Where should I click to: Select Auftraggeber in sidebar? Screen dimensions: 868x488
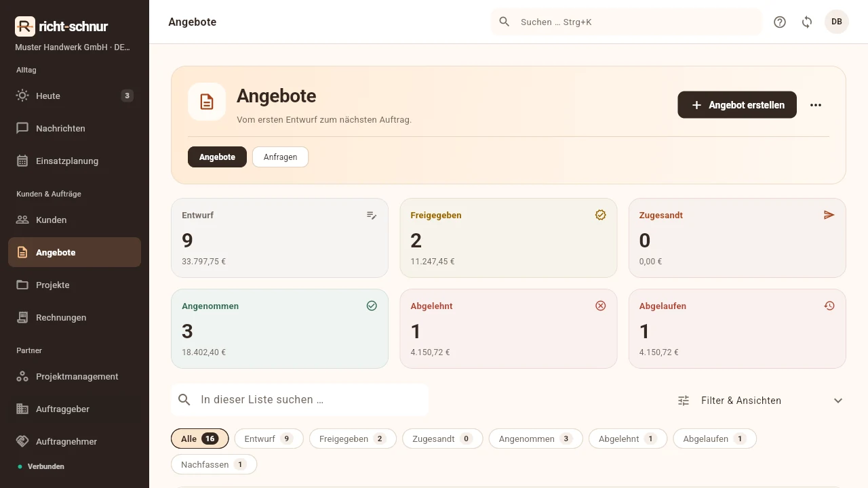pyautogui.click(x=75, y=409)
